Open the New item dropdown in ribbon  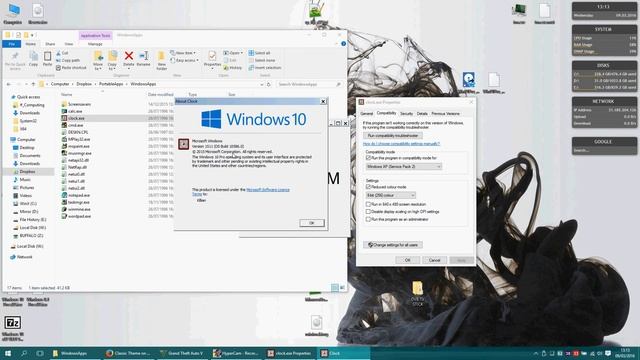pos(183,53)
